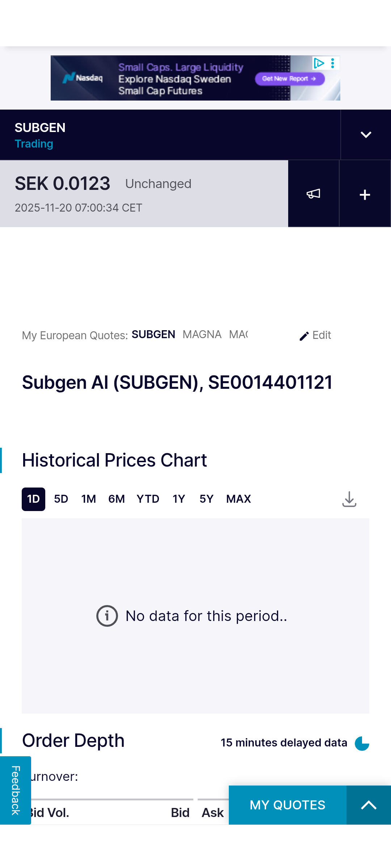This screenshot has width=391, height=868.
Task: Select the YTD chart range
Action: click(x=148, y=499)
